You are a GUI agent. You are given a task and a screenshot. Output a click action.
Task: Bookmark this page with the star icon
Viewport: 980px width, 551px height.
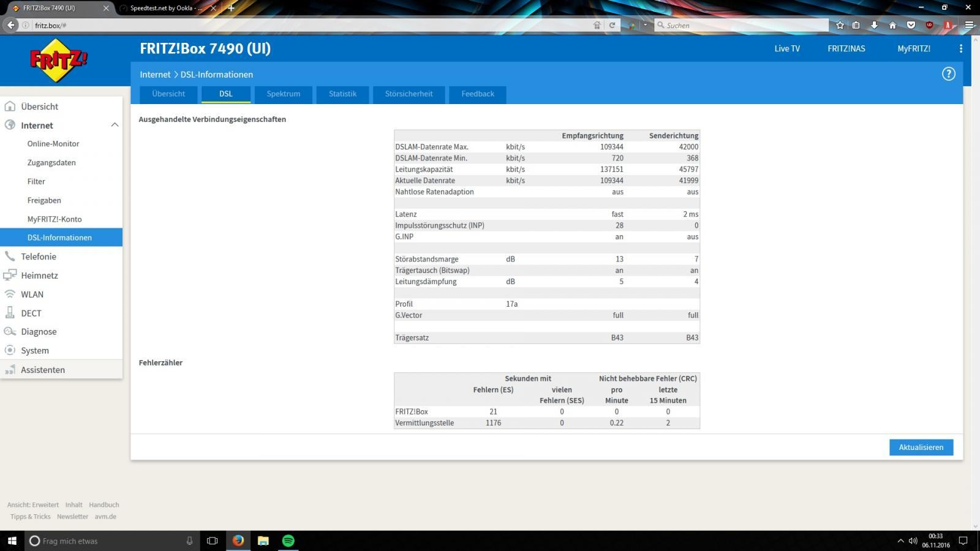pyautogui.click(x=840, y=25)
